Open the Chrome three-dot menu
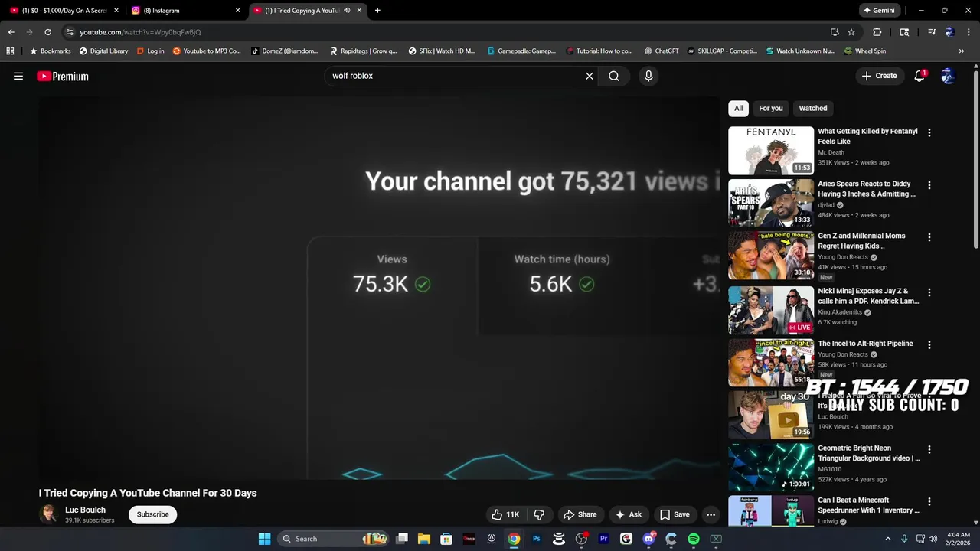This screenshot has height=551, width=980. pyautogui.click(x=968, y=32)
